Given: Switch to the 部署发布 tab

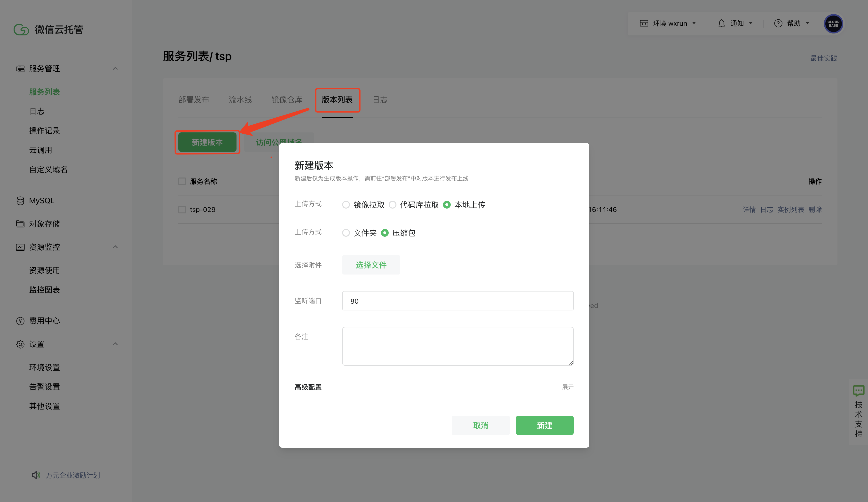Looking at the screenshot, I should point(194,100).
